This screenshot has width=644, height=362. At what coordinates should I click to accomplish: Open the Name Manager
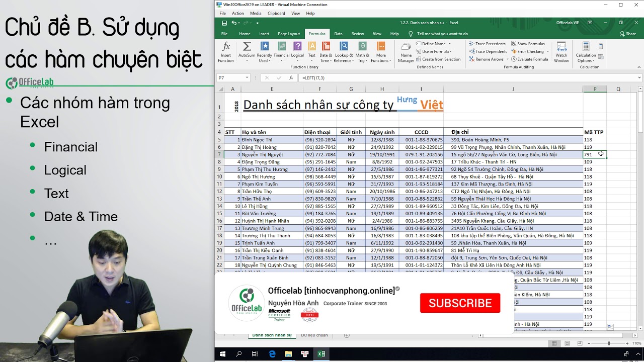pos(406,52)
